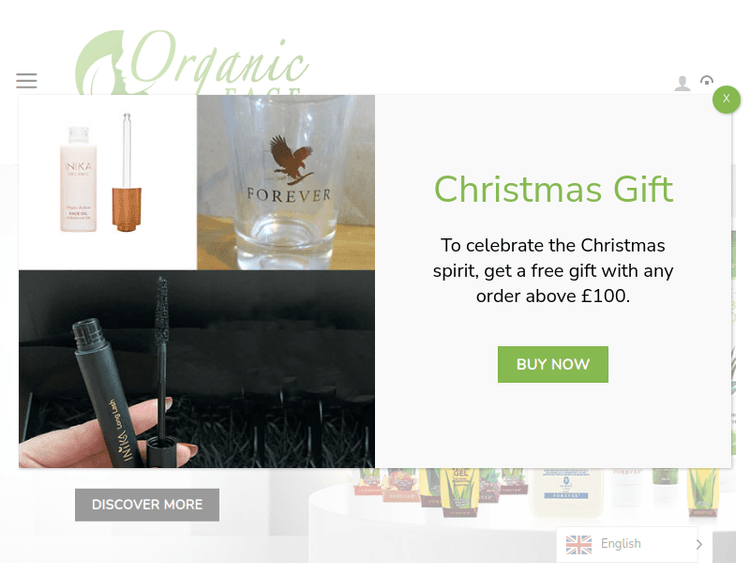The height and width of the screenshot is (563, 750).
Task: Expand the English language selector arrow
Action: 699,544
